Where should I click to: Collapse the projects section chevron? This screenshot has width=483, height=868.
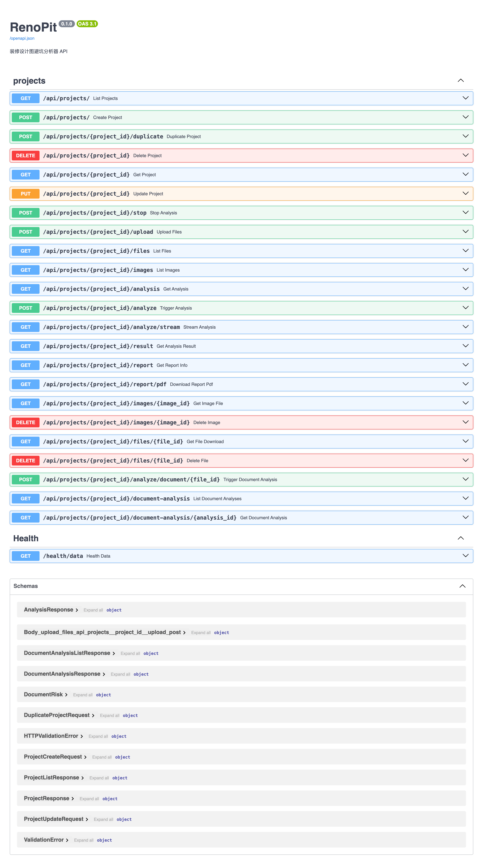tap(460, 80)
